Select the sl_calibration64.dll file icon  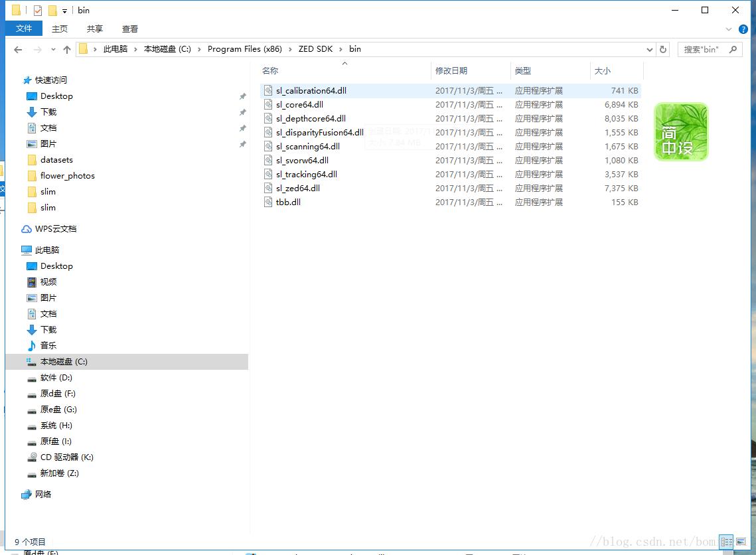tap(268, 90)
